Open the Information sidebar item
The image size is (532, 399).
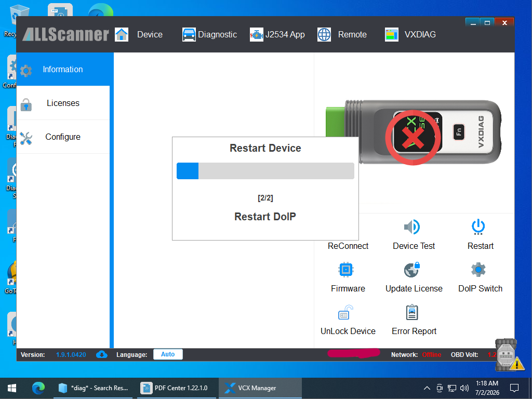[x=63, y=69]
